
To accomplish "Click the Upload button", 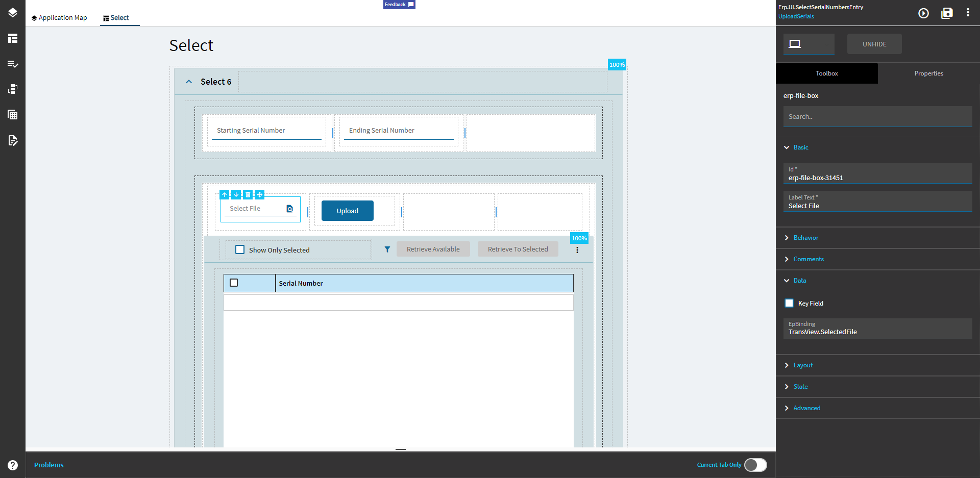I will coord(348,211).
